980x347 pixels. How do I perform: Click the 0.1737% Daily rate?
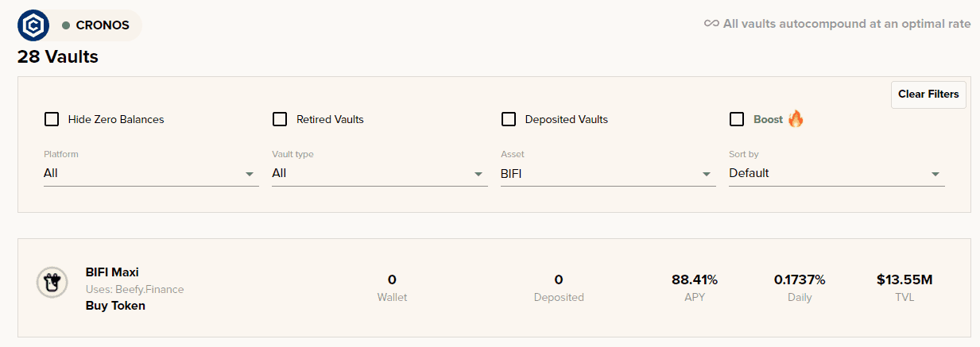coord(800,280)
